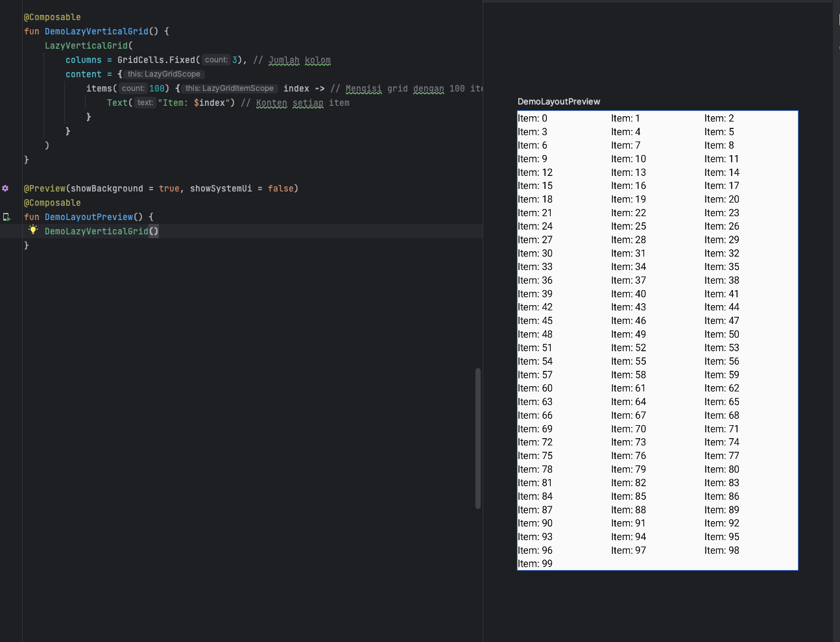Click the editor's vertical scrollbar thumb
Viewport: 840px width, 642px height.
(x=478, y=438)
